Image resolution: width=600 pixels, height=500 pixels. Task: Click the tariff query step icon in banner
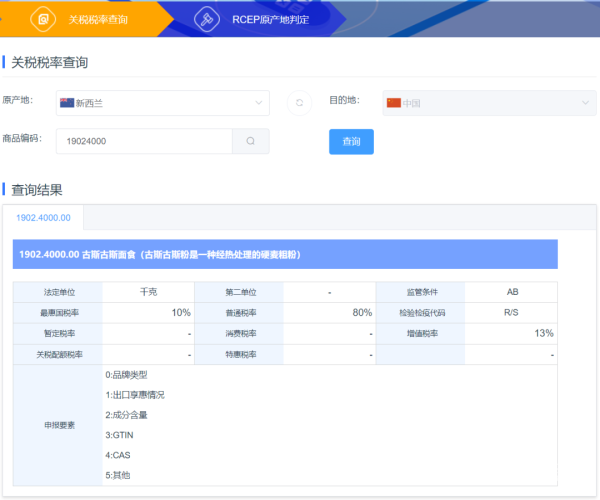click(x=43, y=19)
